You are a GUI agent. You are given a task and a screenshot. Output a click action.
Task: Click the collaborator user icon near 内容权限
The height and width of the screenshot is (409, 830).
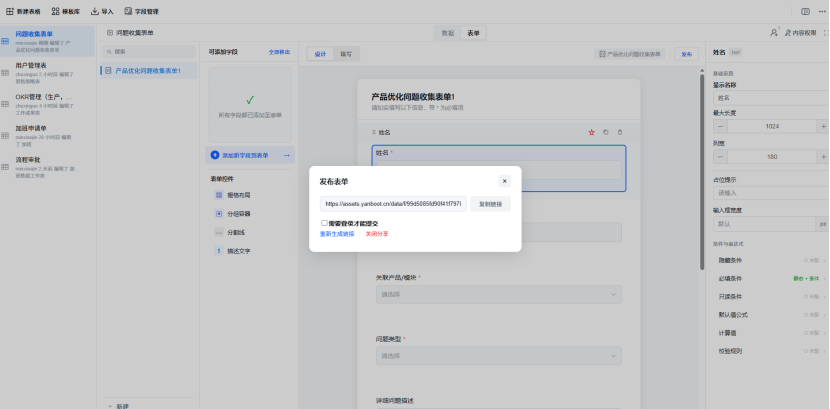(774, 33)
